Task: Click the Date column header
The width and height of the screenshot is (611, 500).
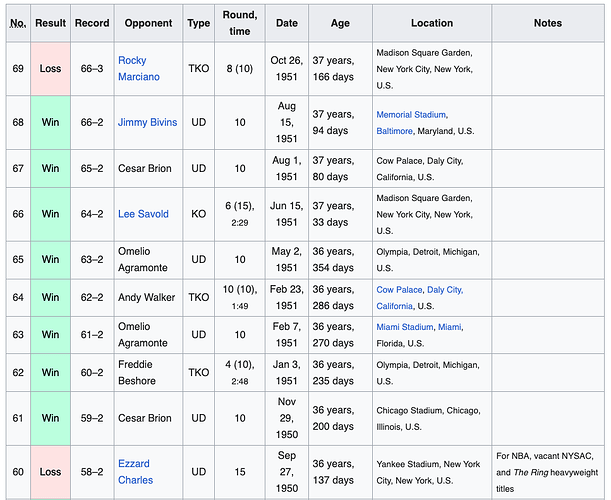Action: [287, 23]
